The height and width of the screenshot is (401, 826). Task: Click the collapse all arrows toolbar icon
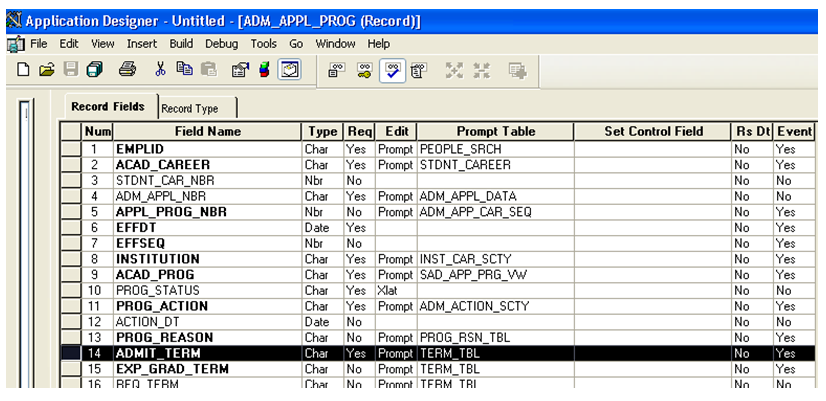pyautogui.click(x=481, y=70)
